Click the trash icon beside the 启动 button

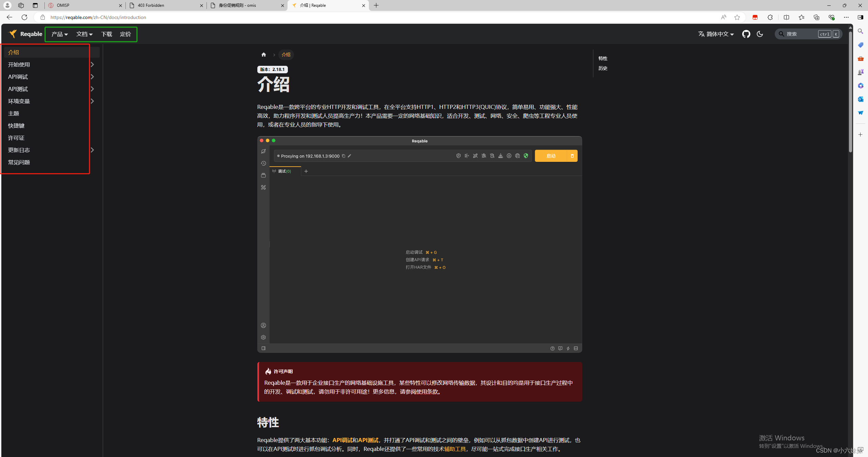572,156
